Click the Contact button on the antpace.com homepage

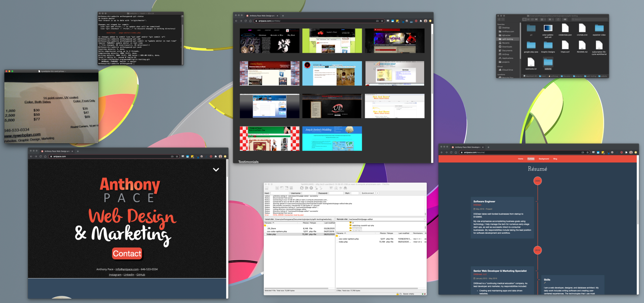127,254
